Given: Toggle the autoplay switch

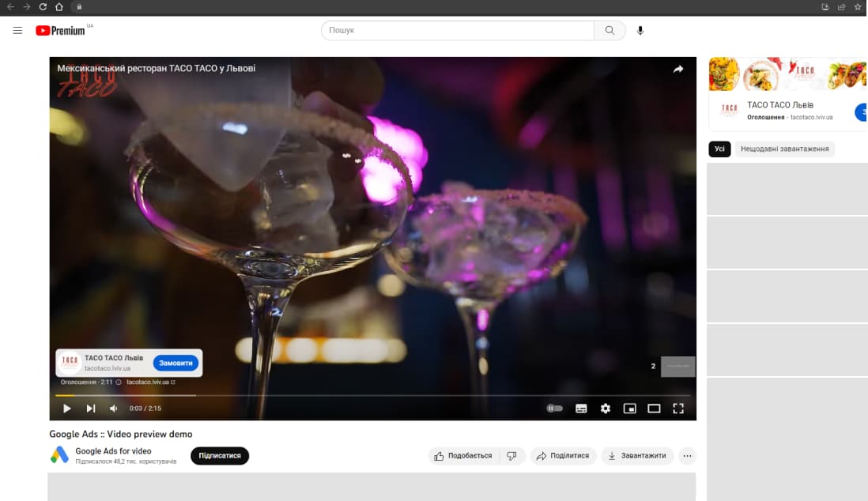Looking at the screenshot, I should pyautogui.click(x=555, y=409).
